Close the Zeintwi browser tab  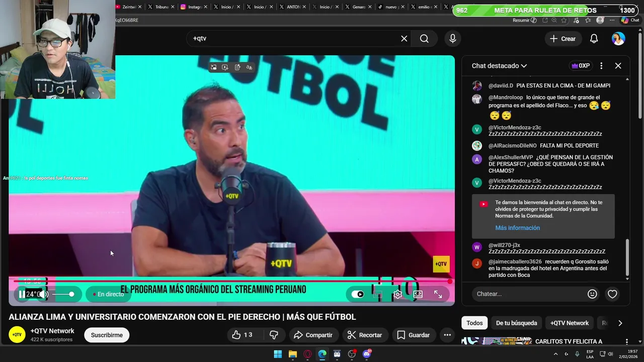(140, 7)
